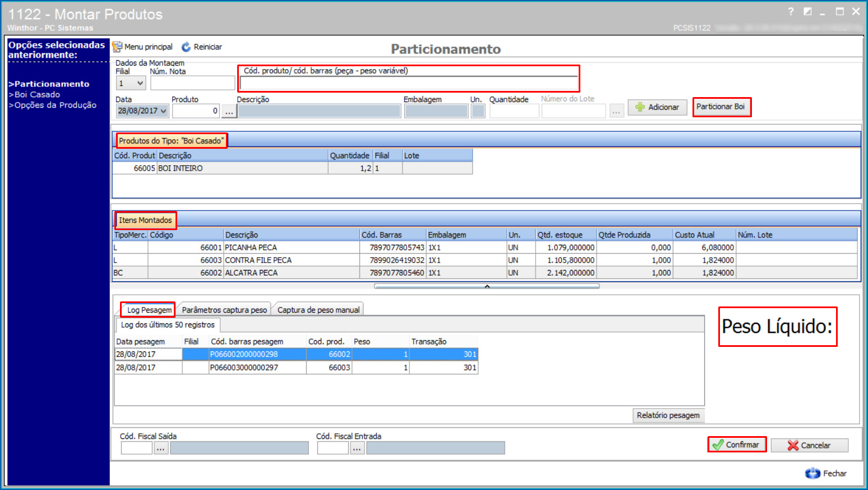Select log entry P066002000000298
This screenshot has height=490, width=868.
click(296, 354)
